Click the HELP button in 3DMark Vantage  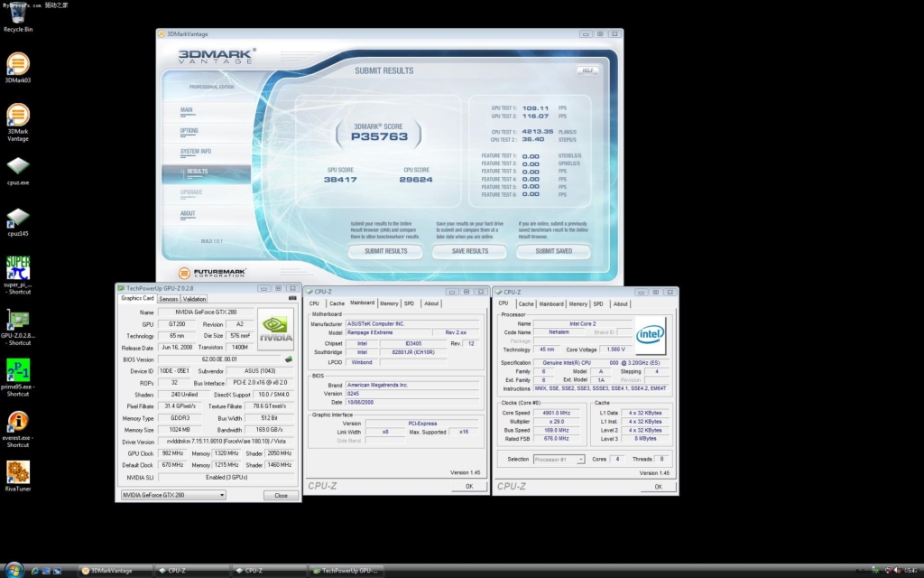pos(587,70)
